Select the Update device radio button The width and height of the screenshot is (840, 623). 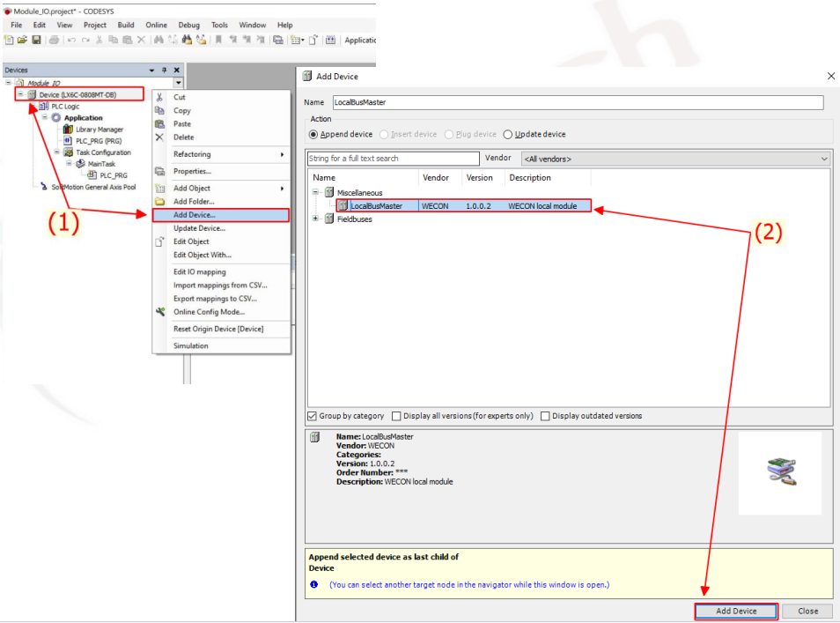(x=507, y=135)
